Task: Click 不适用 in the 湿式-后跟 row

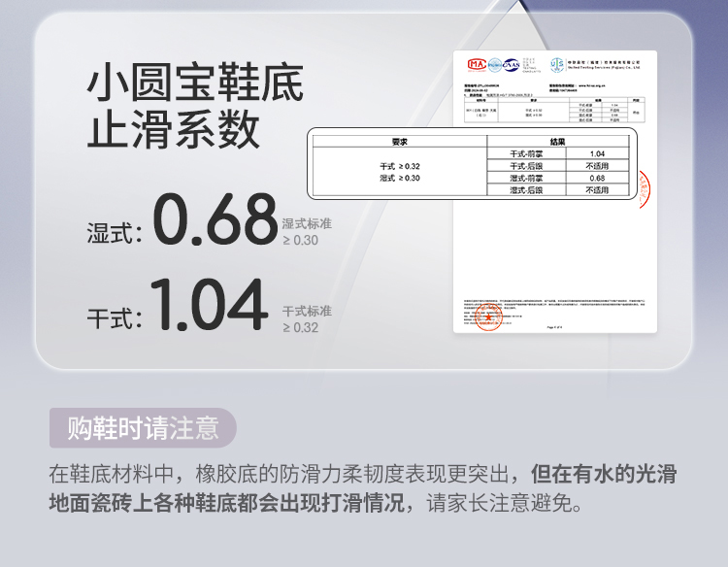Action: pyautogui.click(x=598, y=190)
